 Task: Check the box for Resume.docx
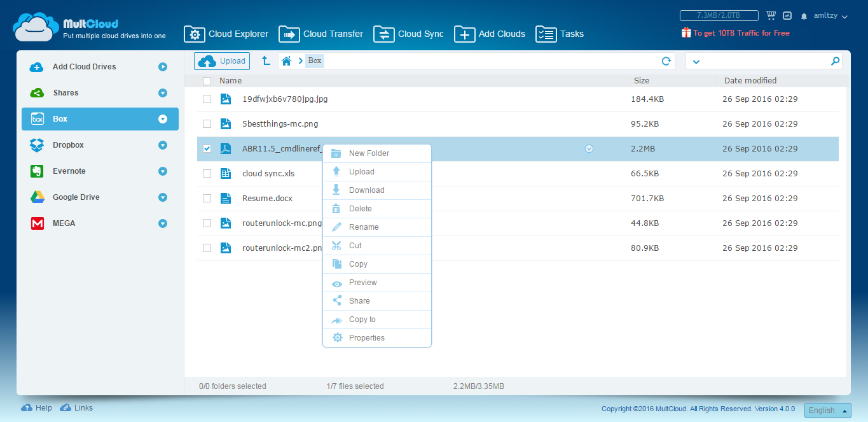pos(207,199)
